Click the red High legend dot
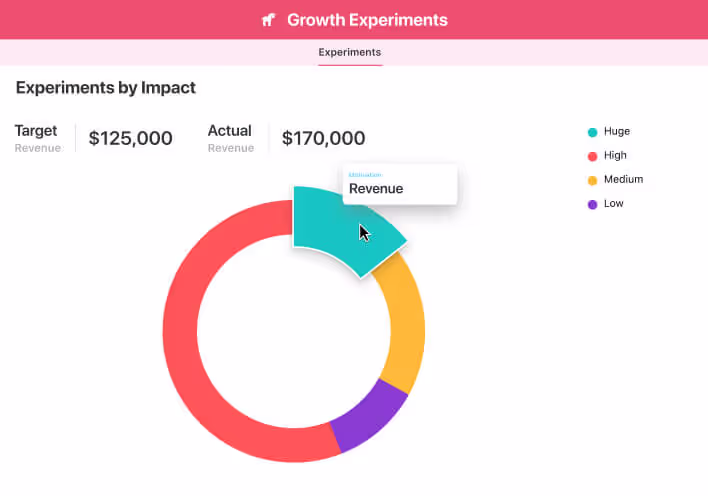Screen dimensions: 708x496 [592, 156]
